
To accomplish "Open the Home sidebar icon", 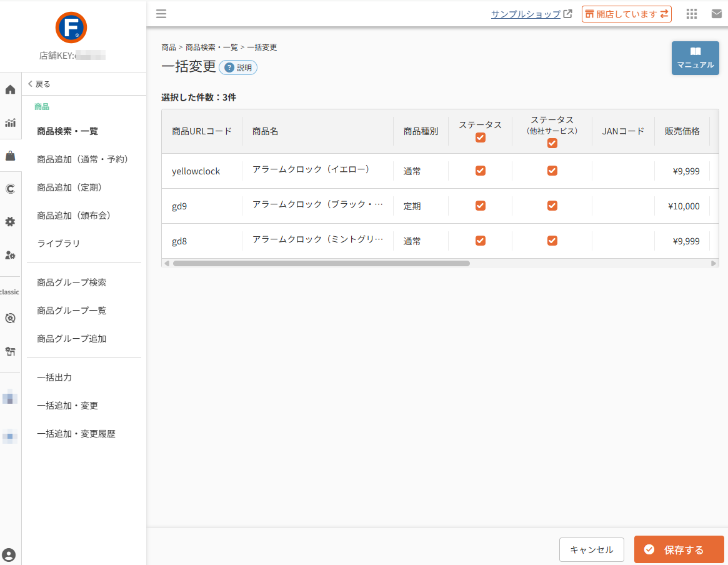I will (10, 89).
